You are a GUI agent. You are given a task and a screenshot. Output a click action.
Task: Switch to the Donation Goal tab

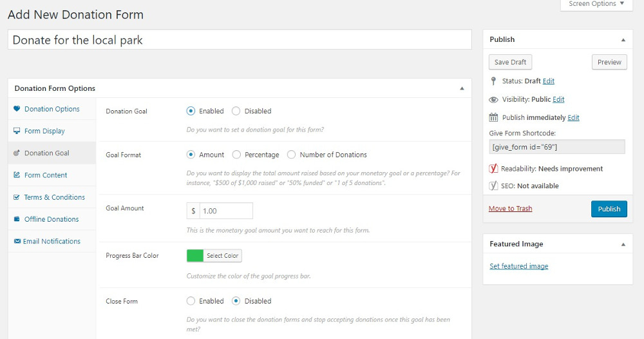[x=46, y=153]
